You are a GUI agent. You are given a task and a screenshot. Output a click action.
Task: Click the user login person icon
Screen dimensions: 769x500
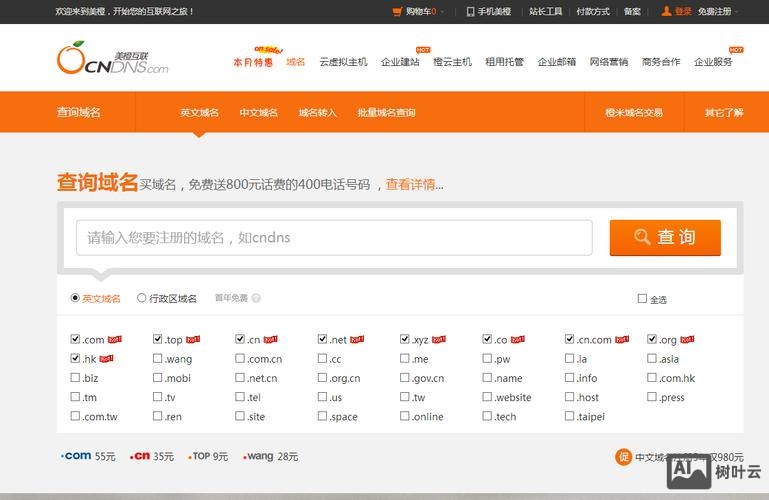(667, 12)
